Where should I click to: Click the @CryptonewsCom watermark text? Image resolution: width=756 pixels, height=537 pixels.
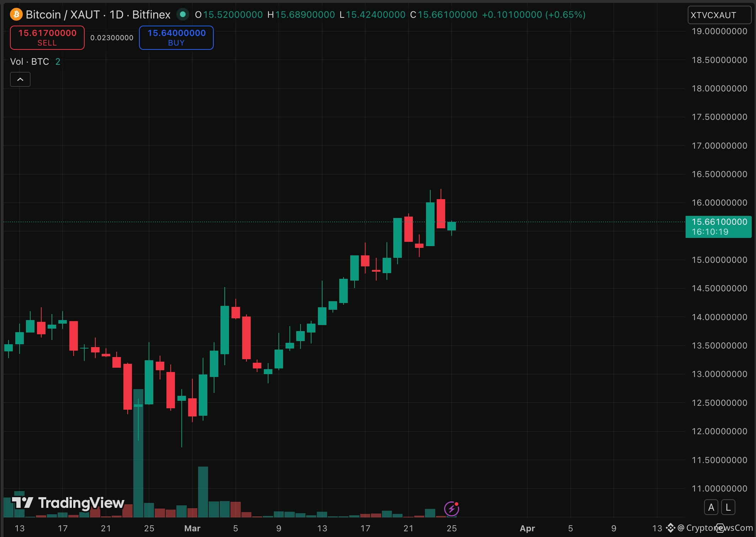(x=715, y=528)
